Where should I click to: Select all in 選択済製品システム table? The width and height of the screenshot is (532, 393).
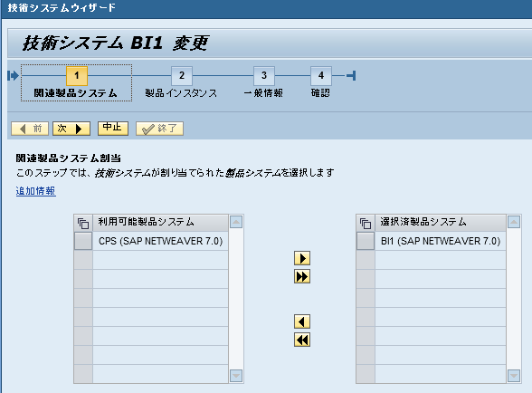pos(366,223)
